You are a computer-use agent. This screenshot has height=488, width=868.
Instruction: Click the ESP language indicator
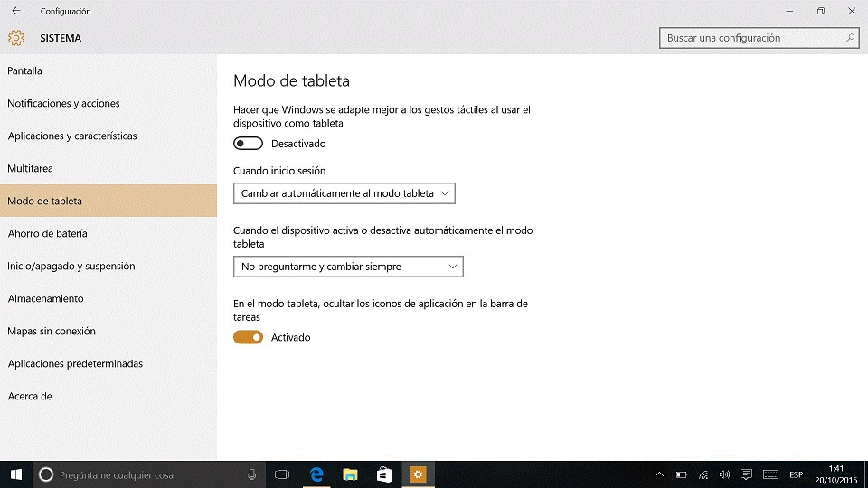(x=796, y=474)
